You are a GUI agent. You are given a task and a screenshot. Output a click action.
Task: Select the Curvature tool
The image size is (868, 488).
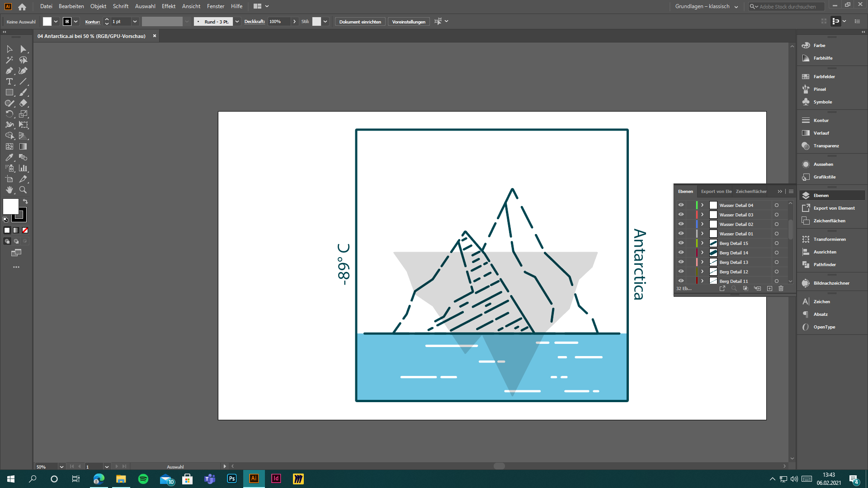(x=23, y=70)
